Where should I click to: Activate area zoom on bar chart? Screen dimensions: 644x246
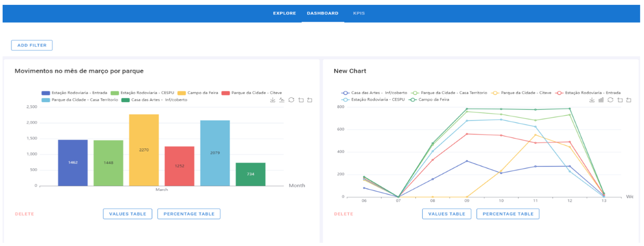click(301, 100)
